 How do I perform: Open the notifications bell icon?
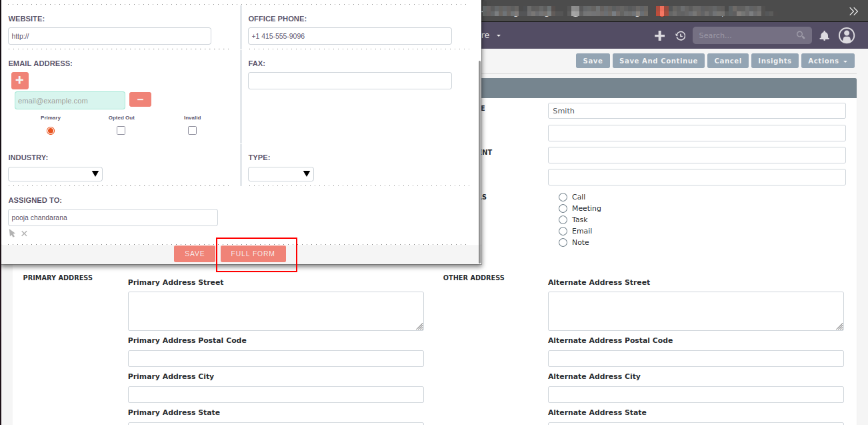click(824, 35)
